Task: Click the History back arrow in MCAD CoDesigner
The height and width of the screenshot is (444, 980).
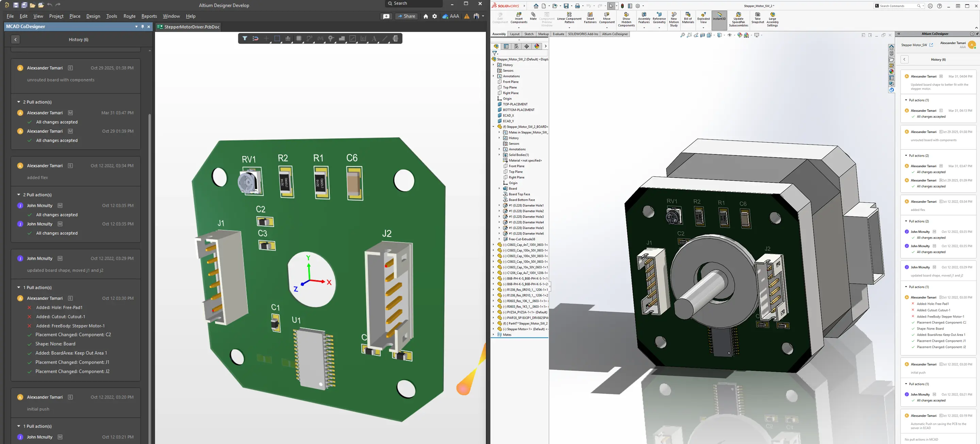Action: [15, 39]
